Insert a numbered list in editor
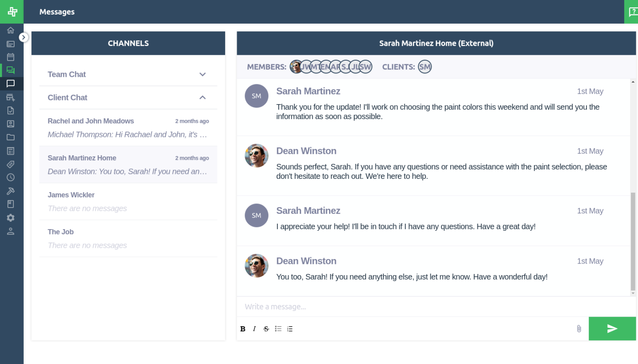638x364 pixels. coord(290,329)
